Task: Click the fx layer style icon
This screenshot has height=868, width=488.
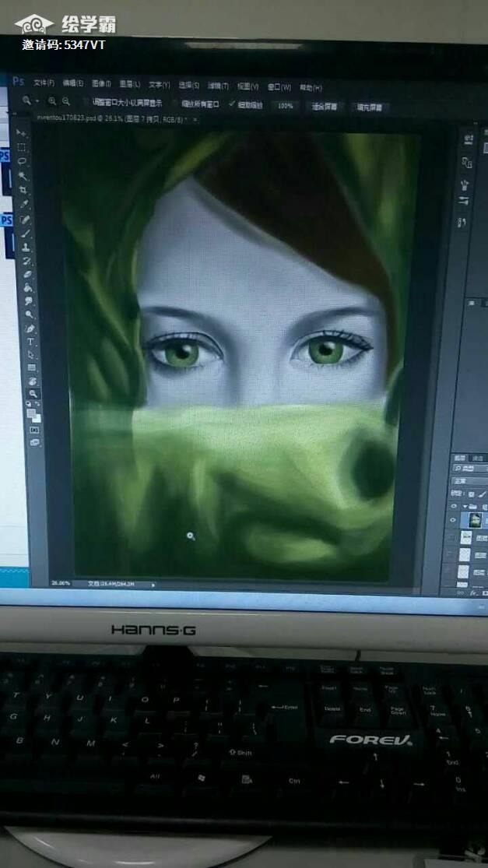Action: [473, 592]
